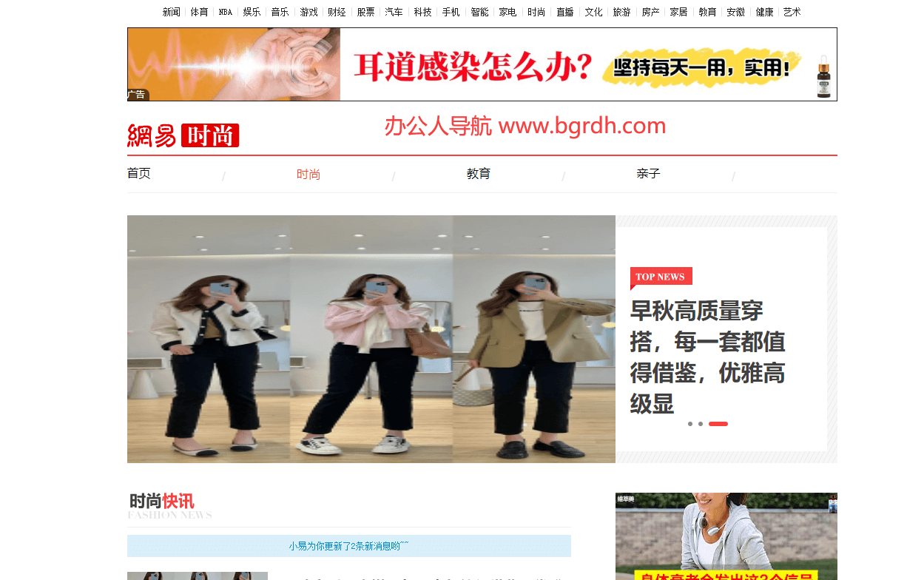
Task: Open the 股票 channel from top menu
Action: coord(365,12)
